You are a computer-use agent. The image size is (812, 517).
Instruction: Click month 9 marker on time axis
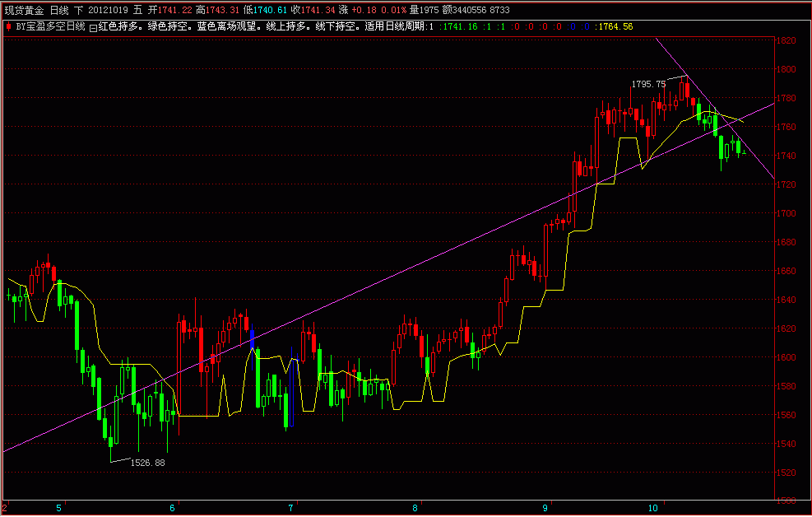(x=545, y=508)
